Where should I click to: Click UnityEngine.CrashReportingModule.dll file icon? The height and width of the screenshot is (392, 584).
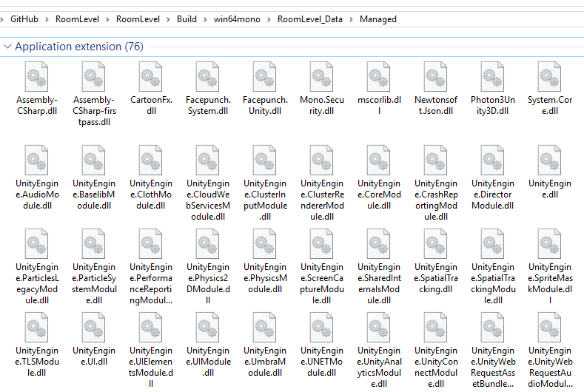coord(435,160)
